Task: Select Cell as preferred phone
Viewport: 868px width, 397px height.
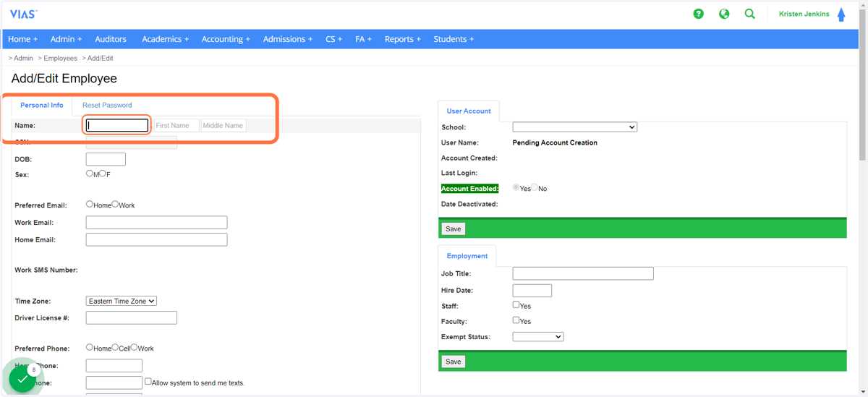Action: (x=115, y=347)
